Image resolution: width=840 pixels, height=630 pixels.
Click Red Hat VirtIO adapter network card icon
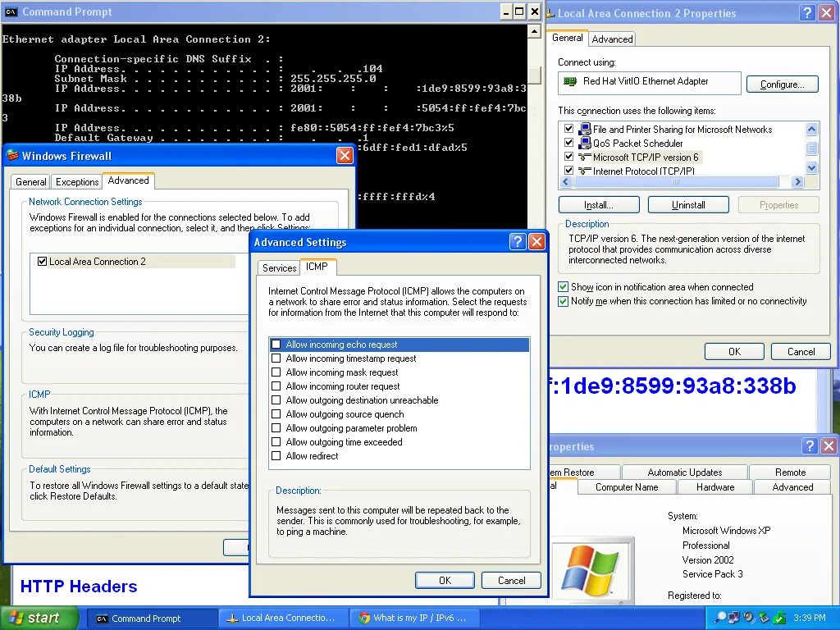[x=570, y=81]
